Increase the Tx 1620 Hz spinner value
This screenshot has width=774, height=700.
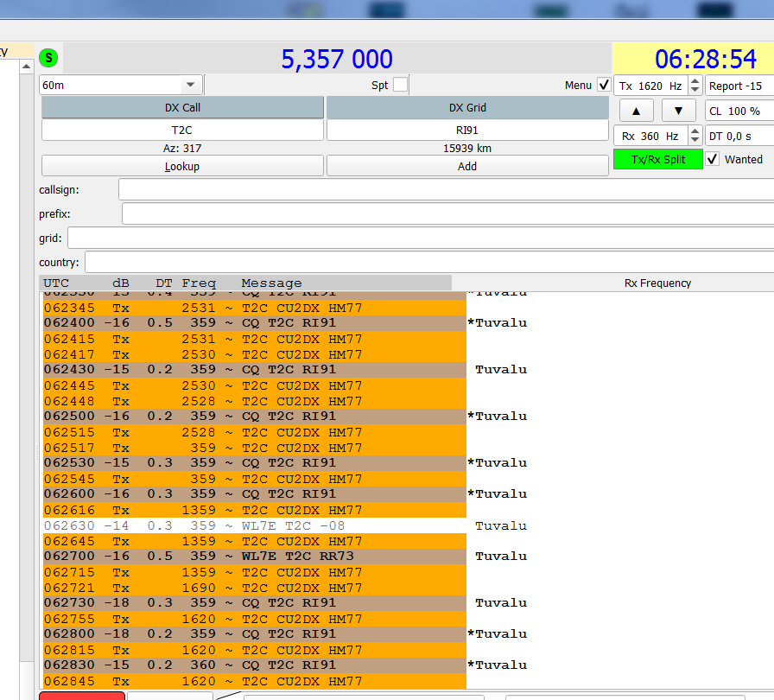pos(695,81)
